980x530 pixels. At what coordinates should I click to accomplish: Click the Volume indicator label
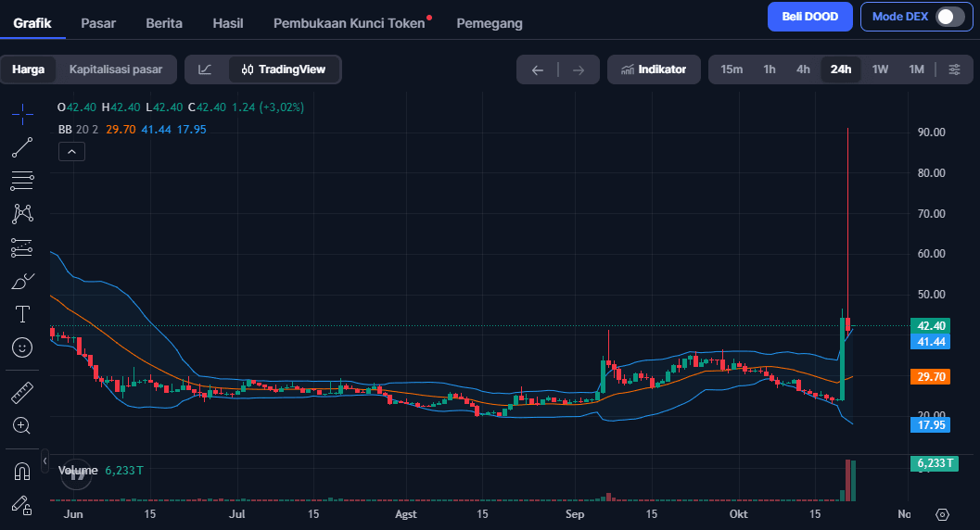(x=78, y=470)
